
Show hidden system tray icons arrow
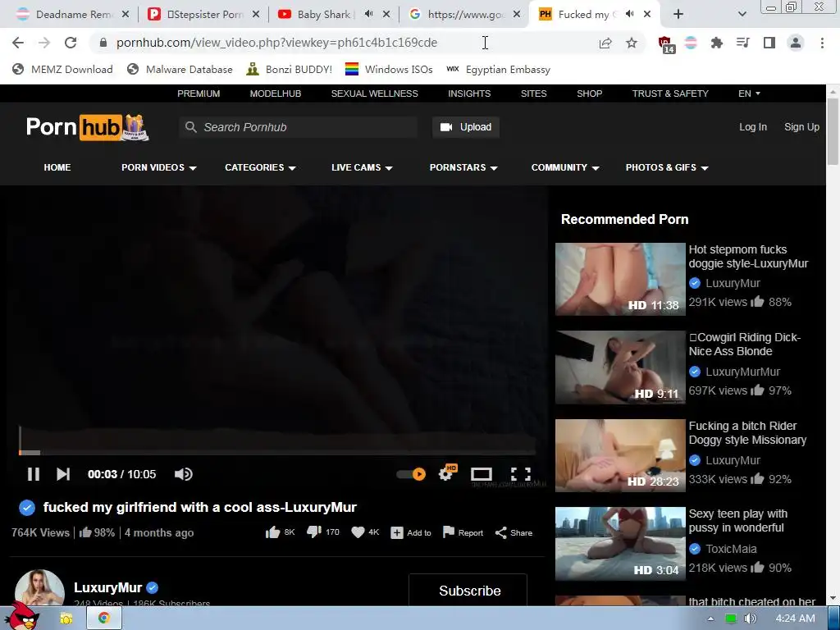(710, 619)
